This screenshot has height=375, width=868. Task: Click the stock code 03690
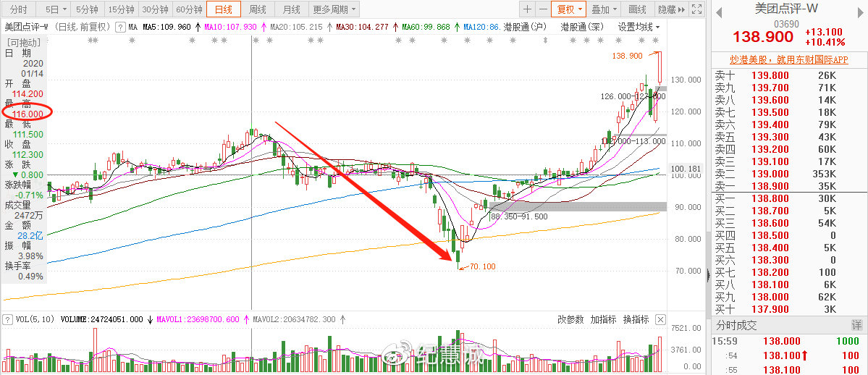coord(786,24)
